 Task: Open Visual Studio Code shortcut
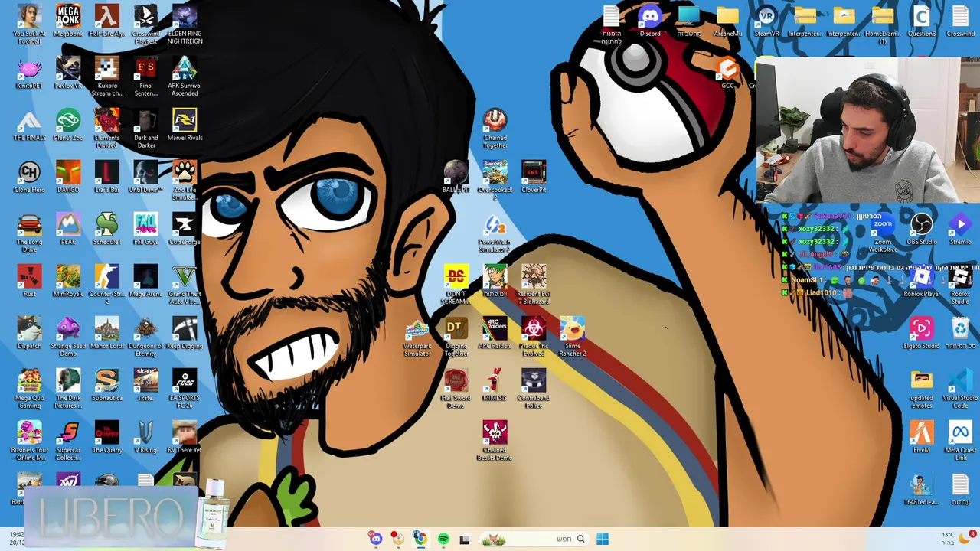(960, 389)
